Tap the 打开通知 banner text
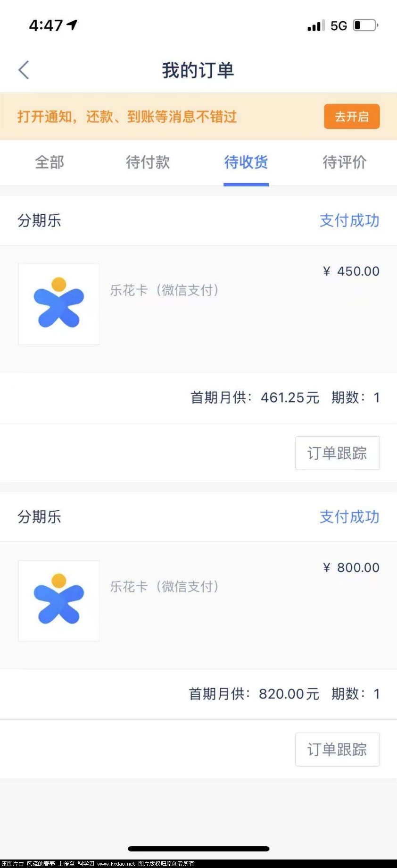This screenshot has width=397, height=868. [127, 117]
